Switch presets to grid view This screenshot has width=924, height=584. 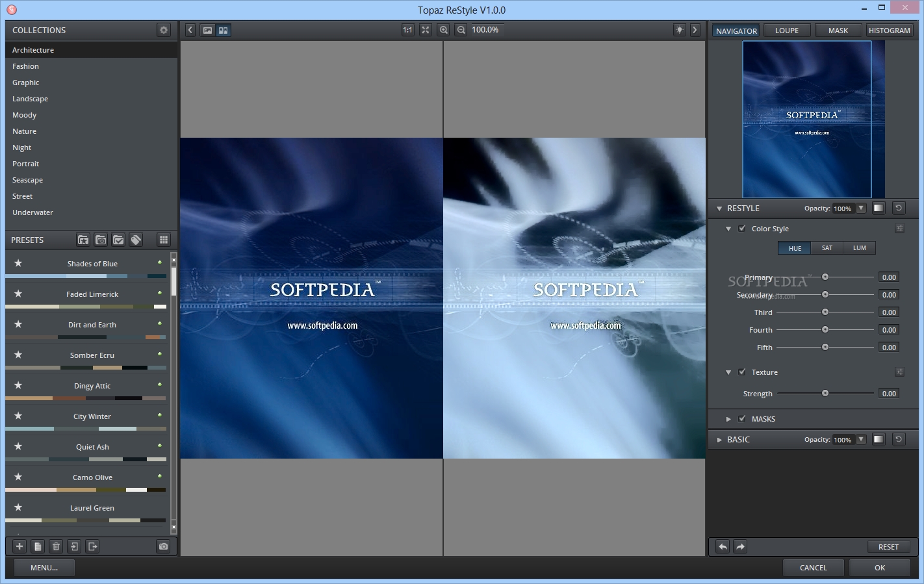pos(164,240)
